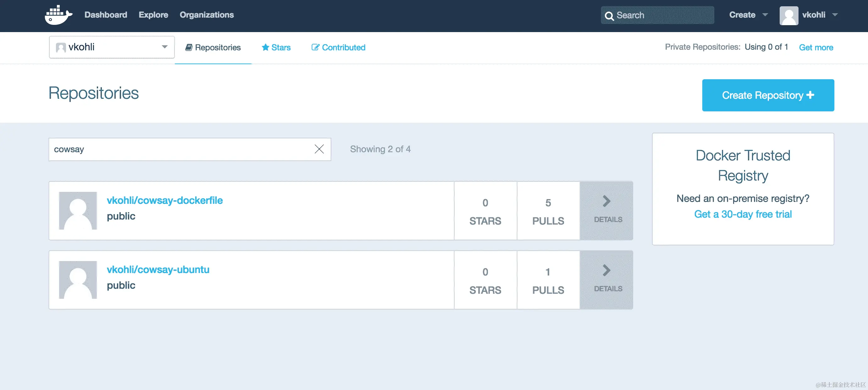Viewport: 868px width, 390px height.
Task: Click the pencil icon beside Contributed
Action: 315,47
